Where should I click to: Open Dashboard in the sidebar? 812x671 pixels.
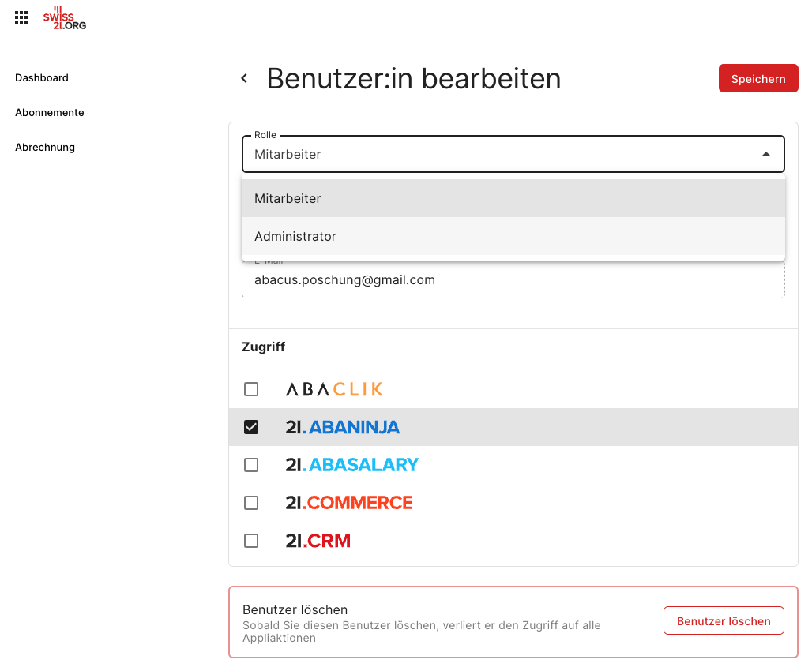41,77
